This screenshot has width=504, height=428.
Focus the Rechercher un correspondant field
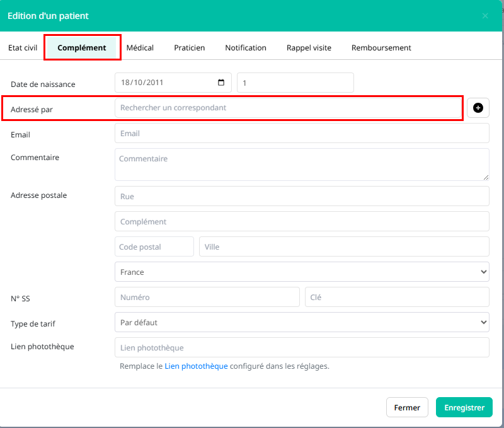click(288, 108)
